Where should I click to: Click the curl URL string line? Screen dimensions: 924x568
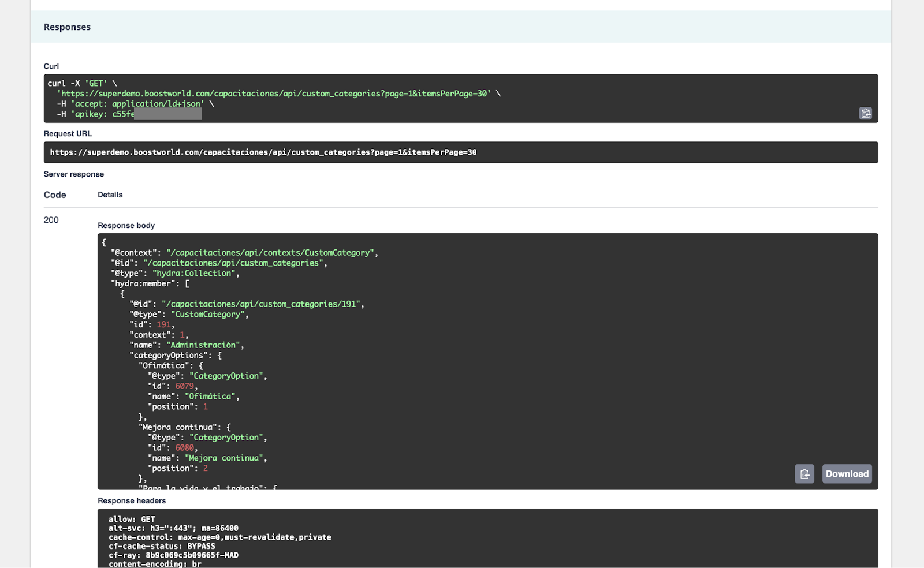[275, 94]
